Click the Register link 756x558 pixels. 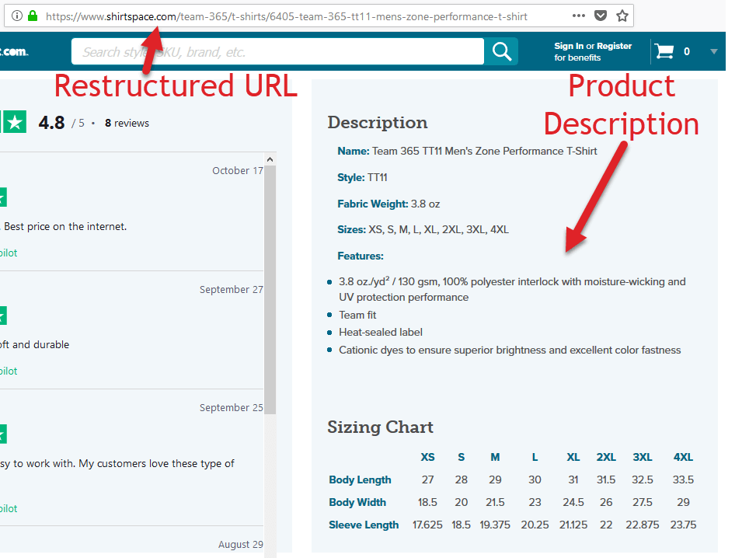[615, 46]
